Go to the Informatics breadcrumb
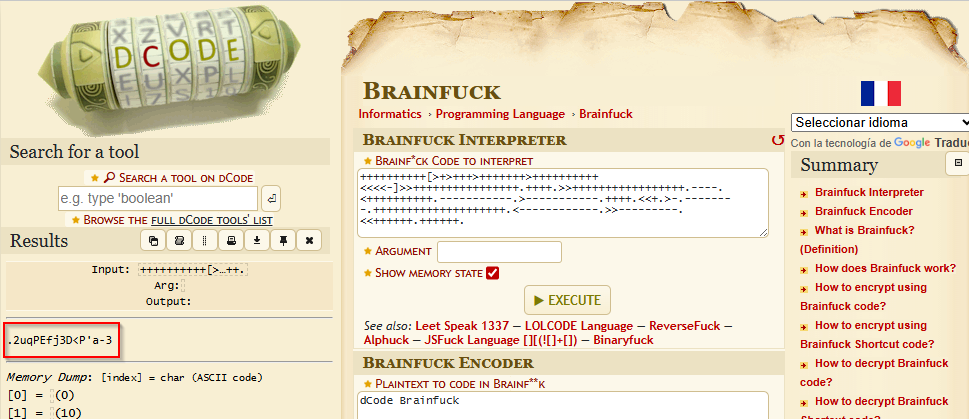 [x=390, y=114]
